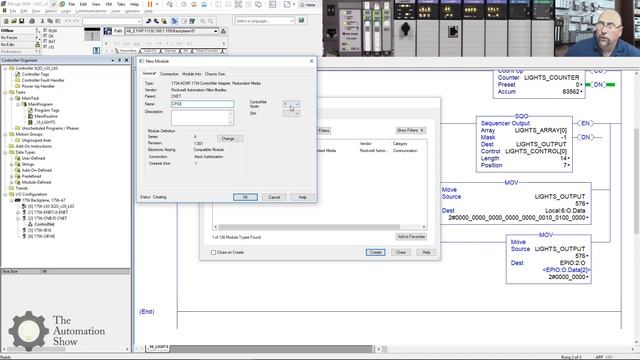Select MainRoutine in controller organizer
Image resolution: width=640 pixels, height=360 pixels.
pos(46,116)
